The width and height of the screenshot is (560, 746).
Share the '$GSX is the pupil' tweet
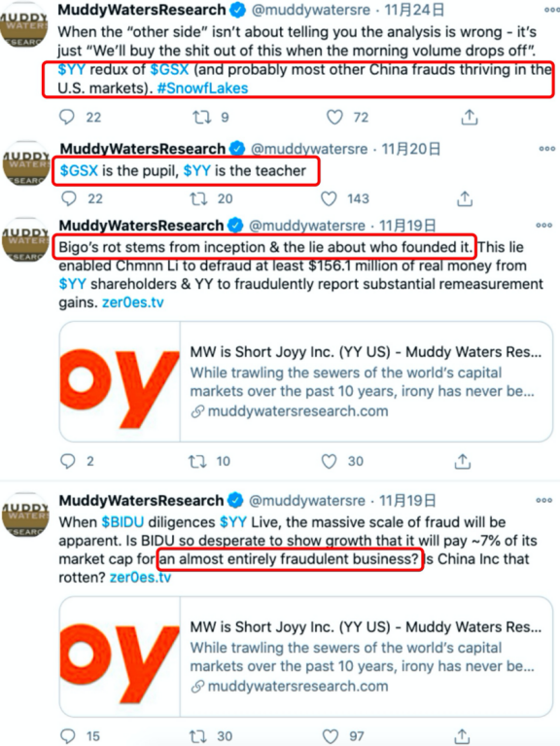465,198
